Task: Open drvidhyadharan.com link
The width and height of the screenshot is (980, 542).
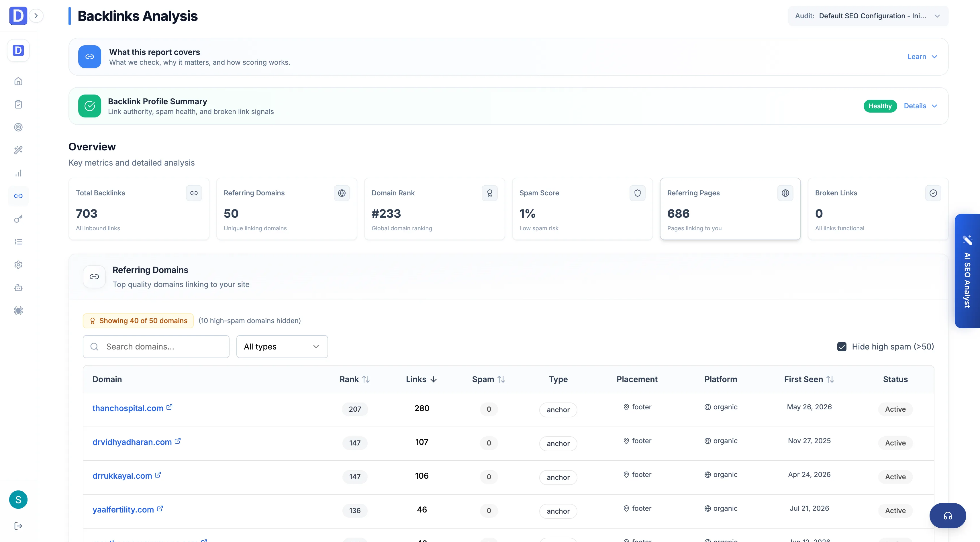Action: [x=132, y=442]
